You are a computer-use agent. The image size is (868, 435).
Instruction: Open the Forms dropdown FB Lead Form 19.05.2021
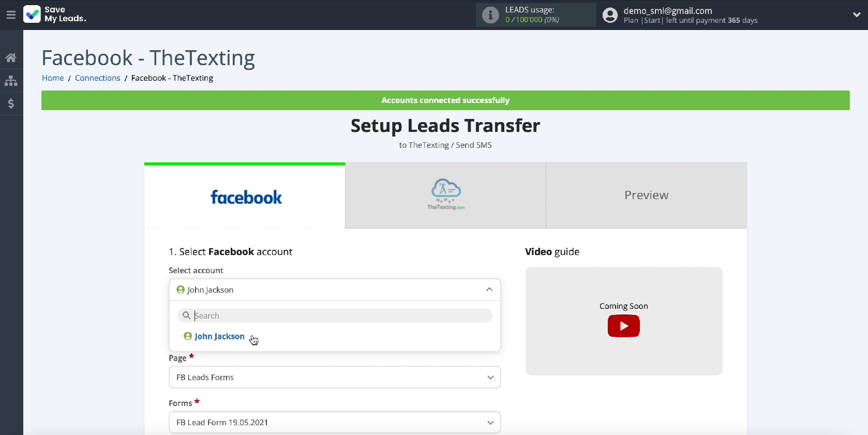click(335, 422)
